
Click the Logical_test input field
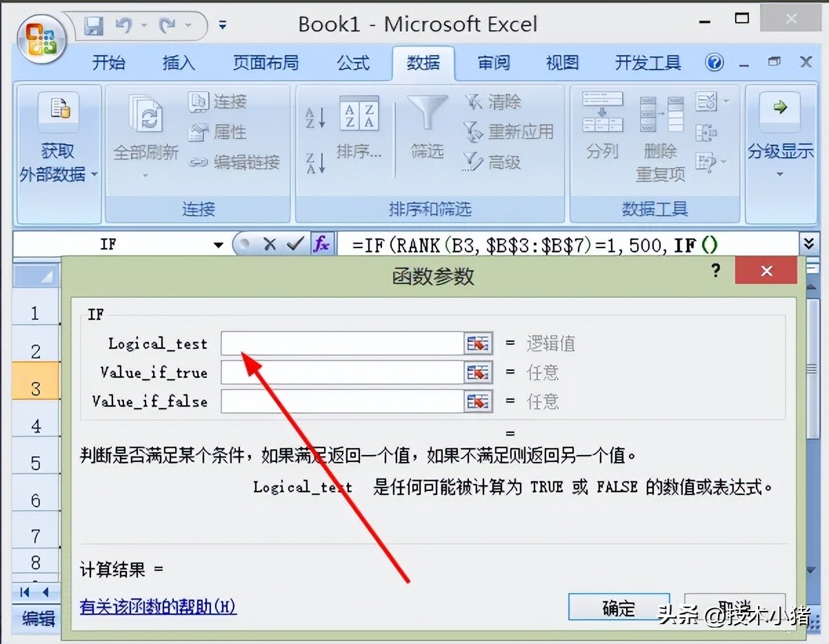[x=342, y=343]
